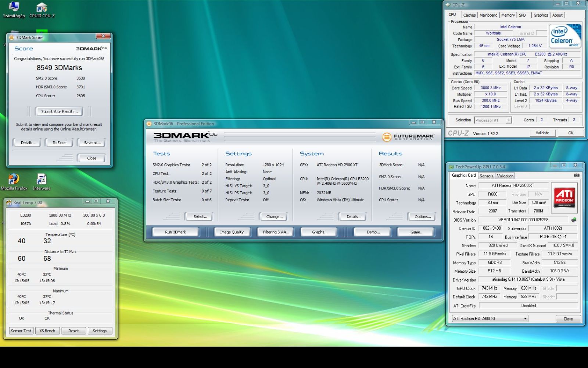Click the Details button in 3DMark Score
588x368 pixels.
(28, 143)
